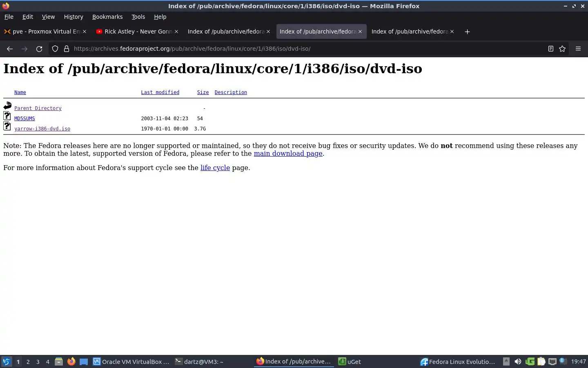588x368 pixels.
Task: Open the life cycle link
Action: [x=215, y=168]
